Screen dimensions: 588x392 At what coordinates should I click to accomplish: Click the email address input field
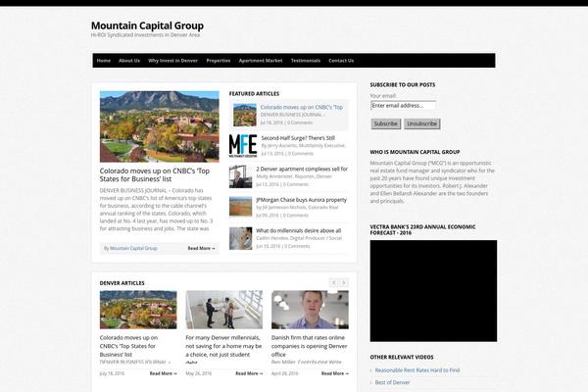coord(403,106)
